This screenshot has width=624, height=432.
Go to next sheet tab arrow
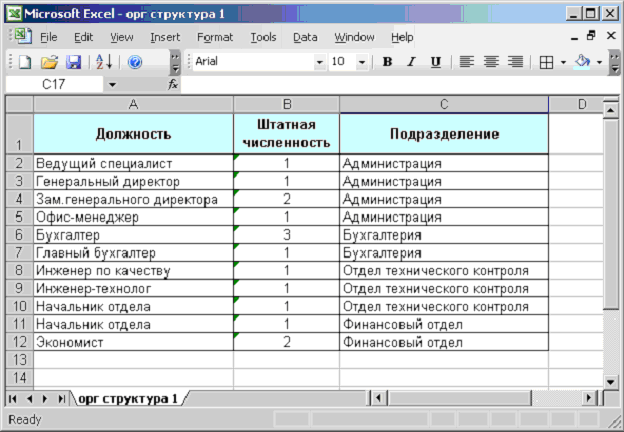point(45,399)
